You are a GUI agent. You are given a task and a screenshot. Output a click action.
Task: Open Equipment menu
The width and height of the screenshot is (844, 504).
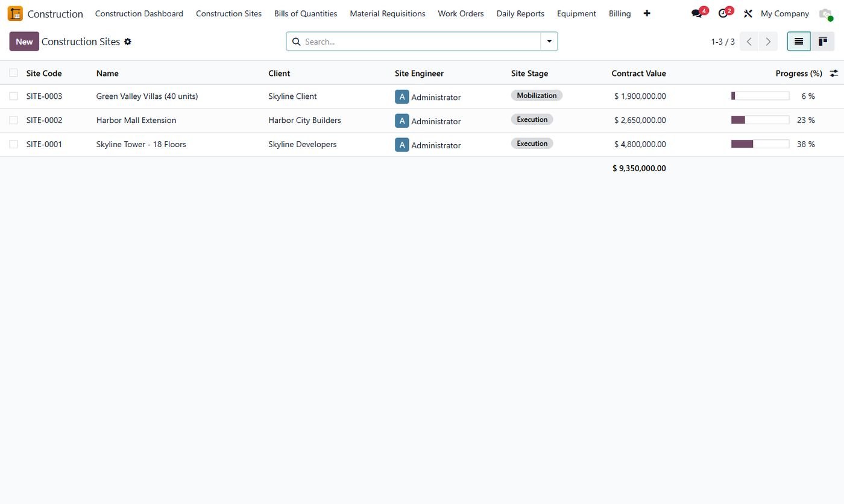coord(576,13)
